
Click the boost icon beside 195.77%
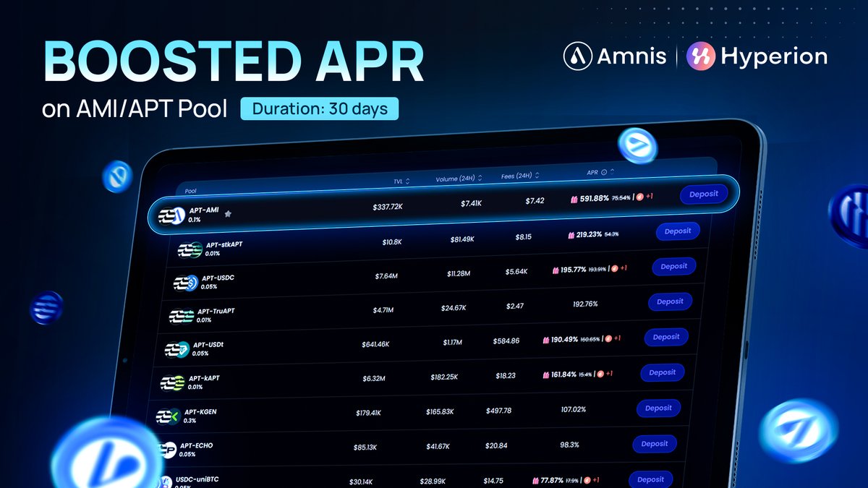[x=555, y=270]
